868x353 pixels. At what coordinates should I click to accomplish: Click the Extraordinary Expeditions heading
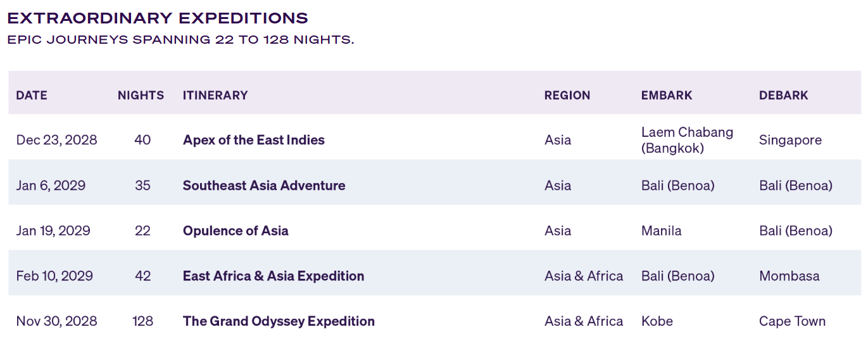click(x=158, y=18)
